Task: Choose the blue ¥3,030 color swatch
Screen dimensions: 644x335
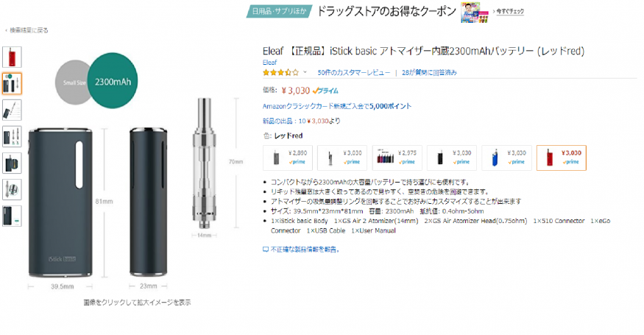Action: 506,158
